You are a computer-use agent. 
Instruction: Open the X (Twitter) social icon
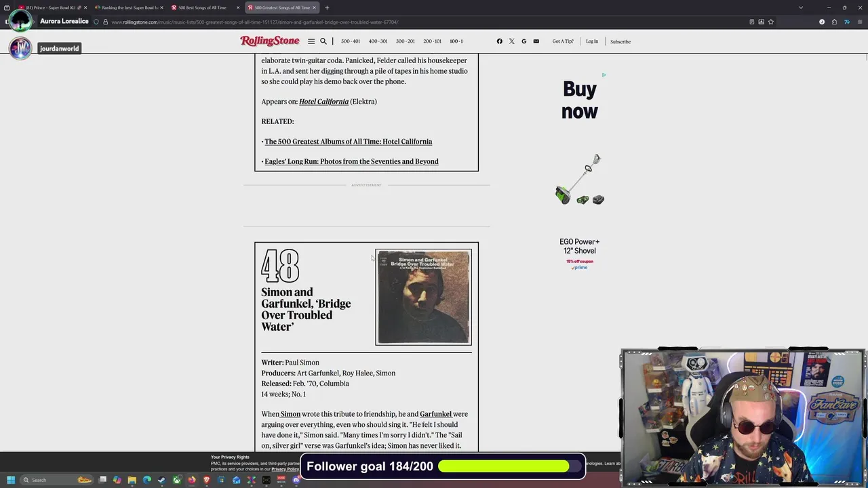click(x=512, y=41)
